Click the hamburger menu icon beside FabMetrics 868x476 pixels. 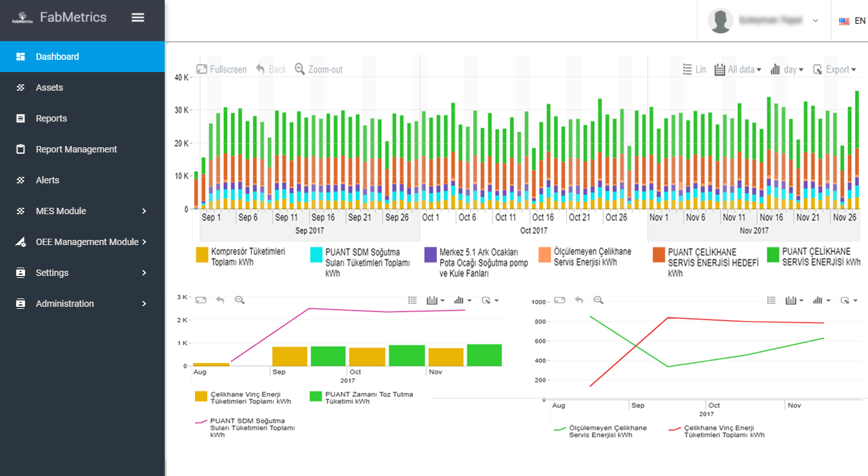click(138, 17)
